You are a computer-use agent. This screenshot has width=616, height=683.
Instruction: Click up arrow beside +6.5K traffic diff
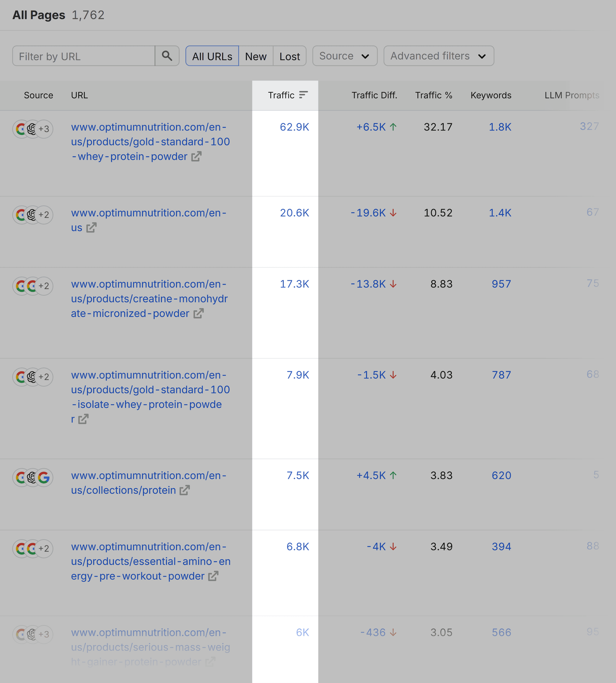tap(393, 127)
